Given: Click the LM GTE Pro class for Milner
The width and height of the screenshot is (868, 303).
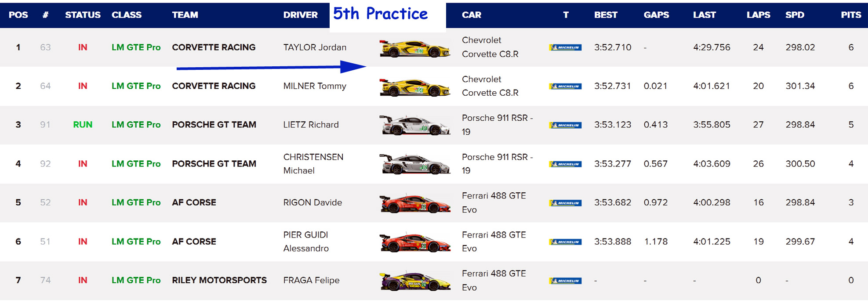Looking at the screenshot, I should (136, 86).
